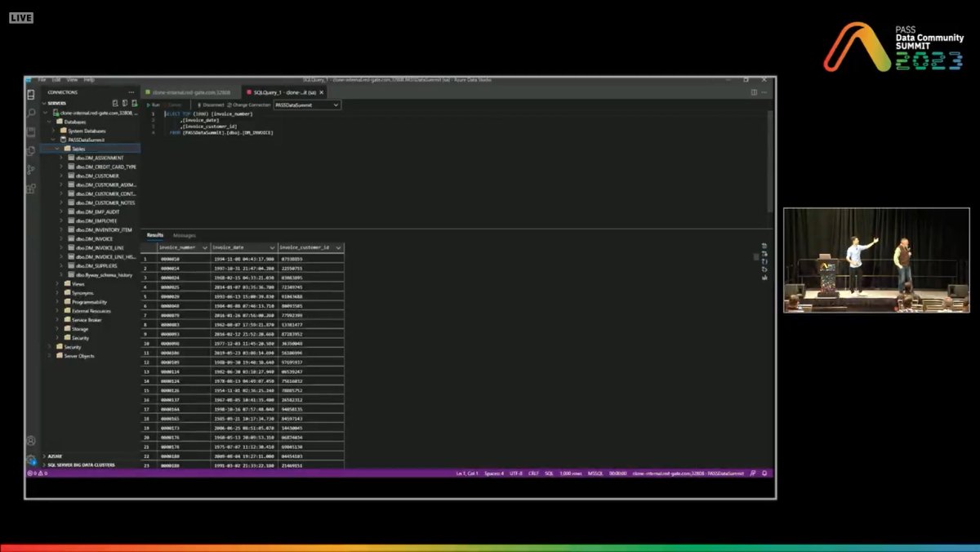Select the dbo.DM_SUPPLIERS table
This screenshot has width=980, height=552.
[x=96, y=265]
